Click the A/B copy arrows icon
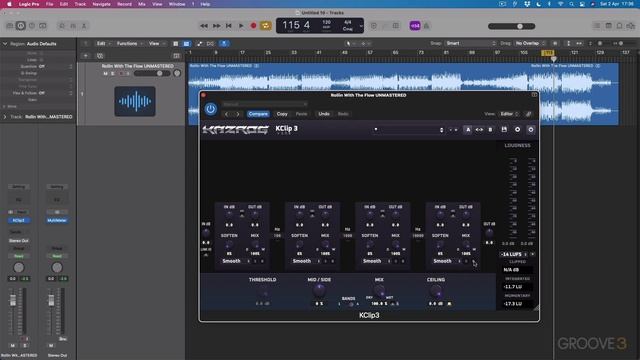The width and height of the screenshot is (640, 360). pos(479,129)
